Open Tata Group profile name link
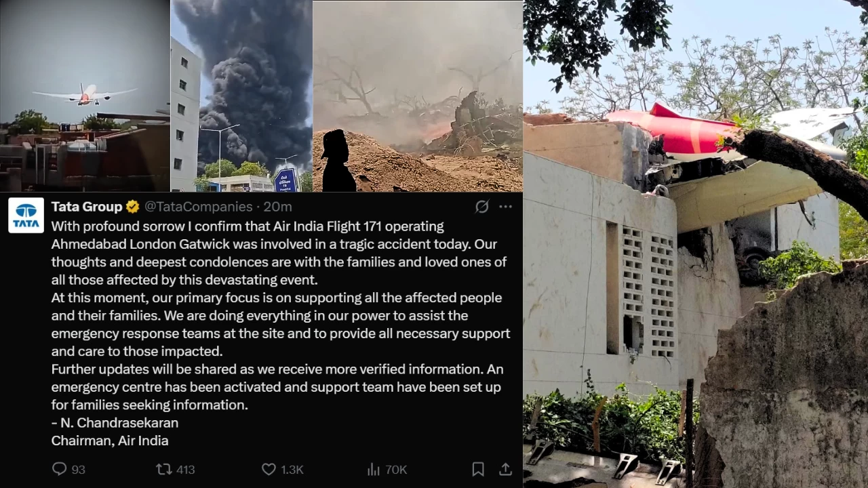 (87, 207)
